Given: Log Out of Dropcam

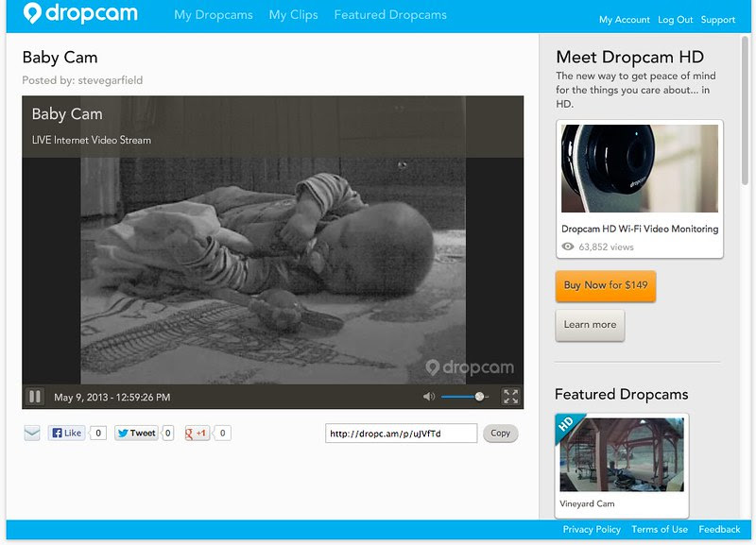Looking at the screenshot, I should click(675, 20).
